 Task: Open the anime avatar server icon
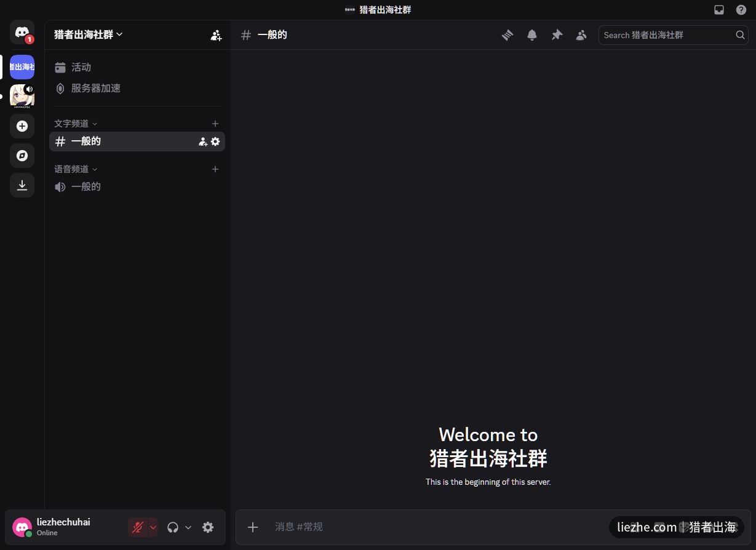tap(22, 96)
